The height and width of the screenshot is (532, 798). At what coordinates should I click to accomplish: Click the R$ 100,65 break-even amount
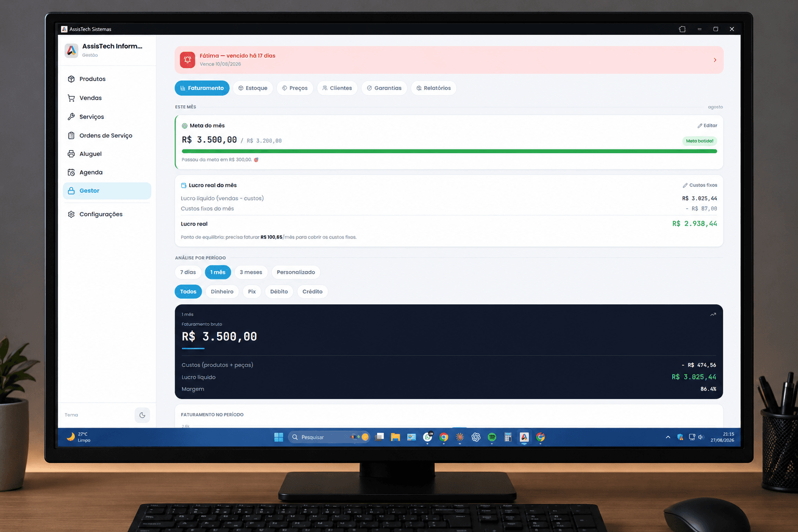[x=271, y=237]
